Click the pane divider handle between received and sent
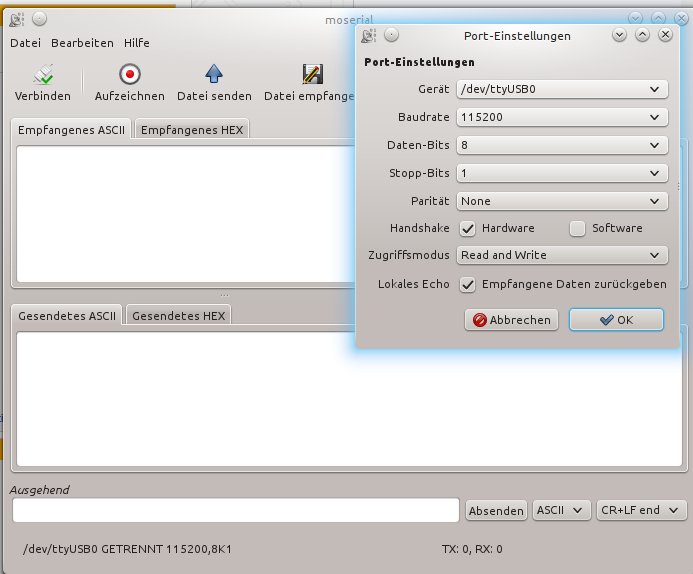 pyautogui.click(x=225, y=295)
